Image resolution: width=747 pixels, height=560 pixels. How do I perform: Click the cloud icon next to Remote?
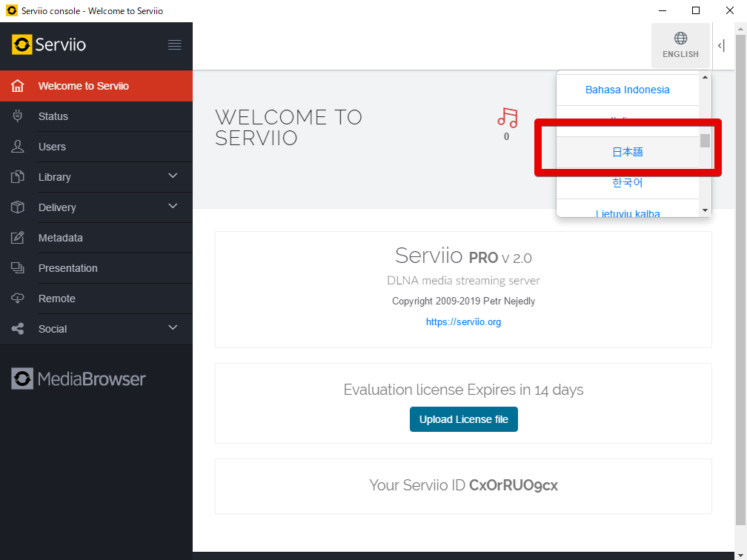coord(18,299)
